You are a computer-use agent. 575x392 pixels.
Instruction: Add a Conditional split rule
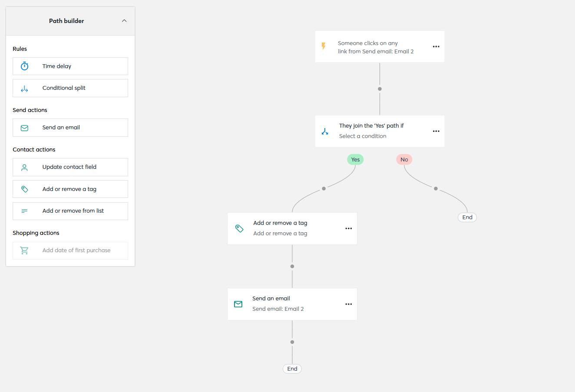click(70, 88)
